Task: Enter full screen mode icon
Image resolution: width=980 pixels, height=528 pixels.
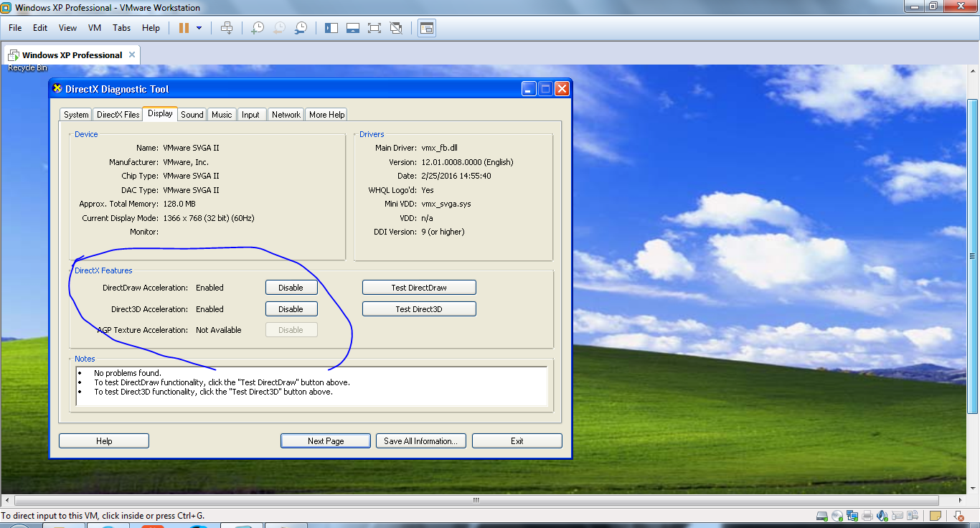Action: coord(374,28)
